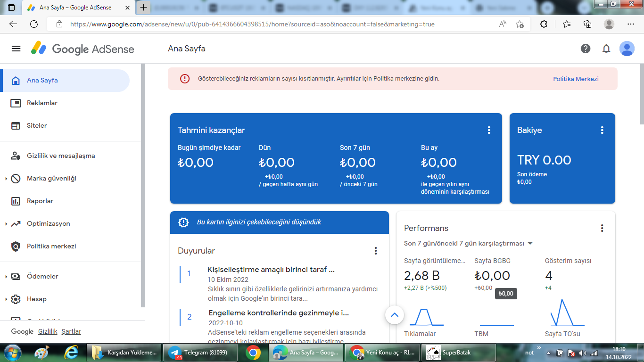This screenshot has width=644, height=362.
Task: Add this page to favorites
Action: point(520,24)
